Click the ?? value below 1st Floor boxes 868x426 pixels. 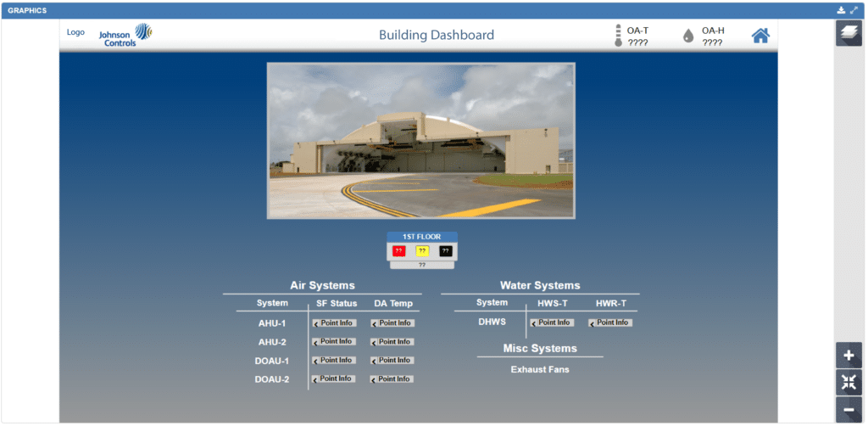click(422, 266)
